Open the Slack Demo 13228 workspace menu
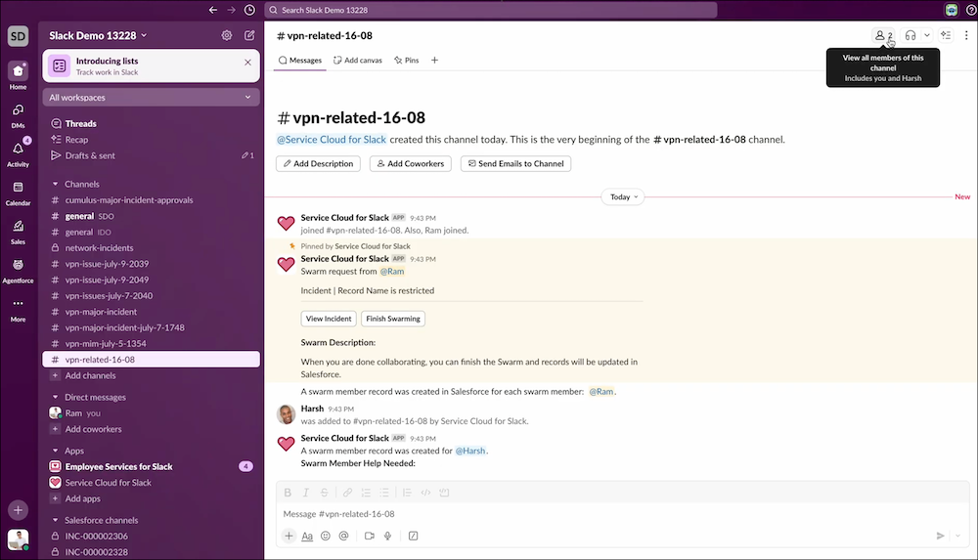 (x=98, y=35)
